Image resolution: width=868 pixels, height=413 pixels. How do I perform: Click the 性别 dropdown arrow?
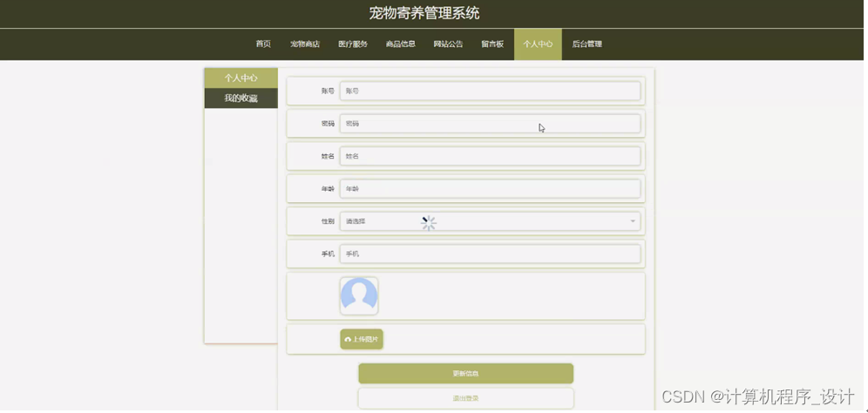pyautogui.click(x=632, y=221)
